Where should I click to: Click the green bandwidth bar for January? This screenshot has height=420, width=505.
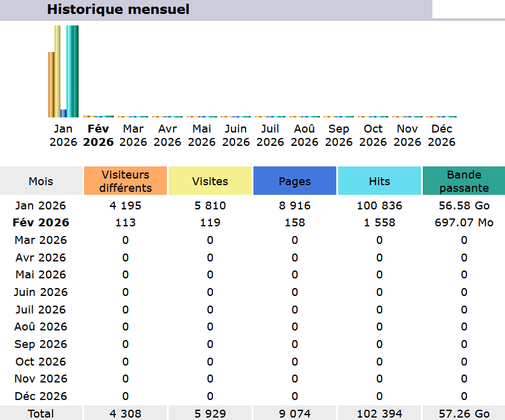tap(76, 71)
